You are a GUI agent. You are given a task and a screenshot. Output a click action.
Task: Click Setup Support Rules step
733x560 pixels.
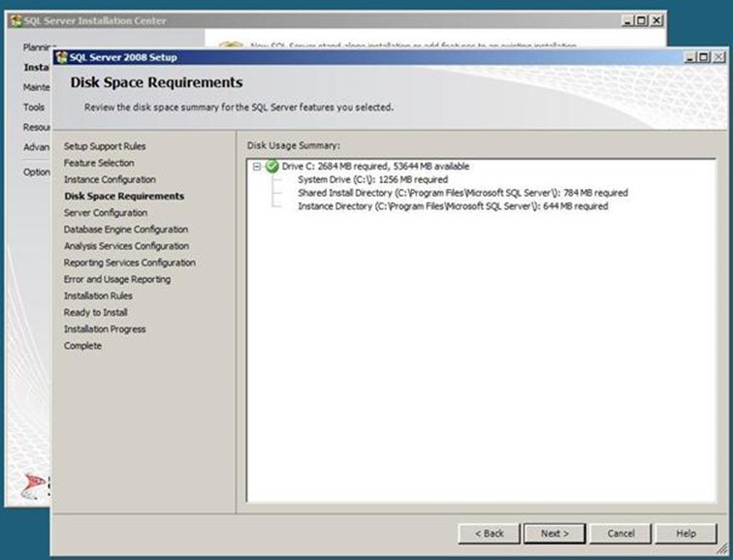point(105,146)
